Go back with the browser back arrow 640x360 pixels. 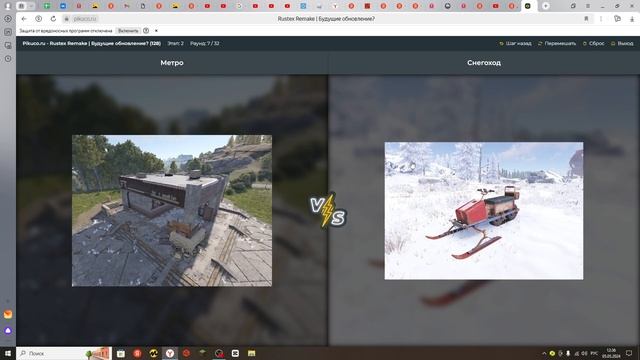pos(24,19)
